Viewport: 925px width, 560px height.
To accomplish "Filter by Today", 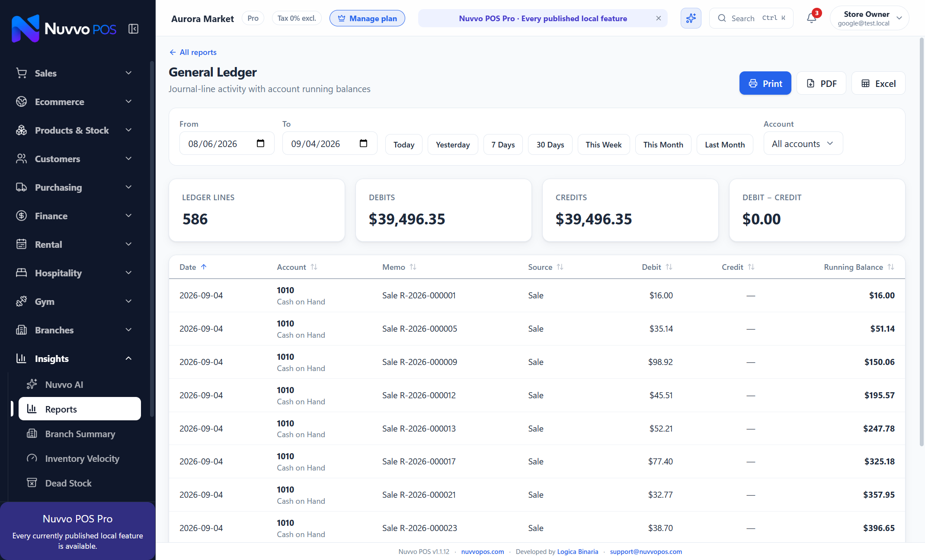I will [x=403, y=144].
